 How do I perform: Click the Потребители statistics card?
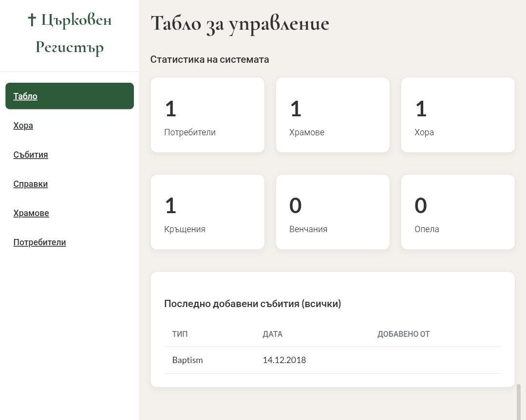click(x=207, y=114)
